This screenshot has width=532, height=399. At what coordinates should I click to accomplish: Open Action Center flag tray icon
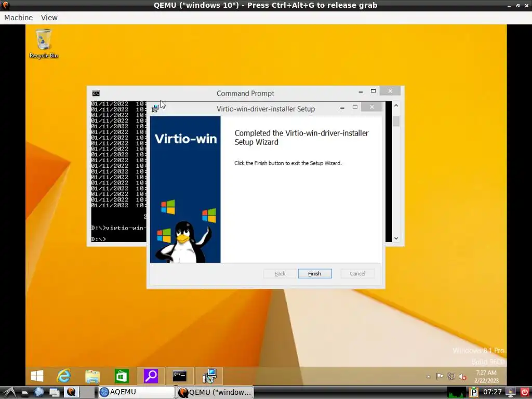pos(440,376)
